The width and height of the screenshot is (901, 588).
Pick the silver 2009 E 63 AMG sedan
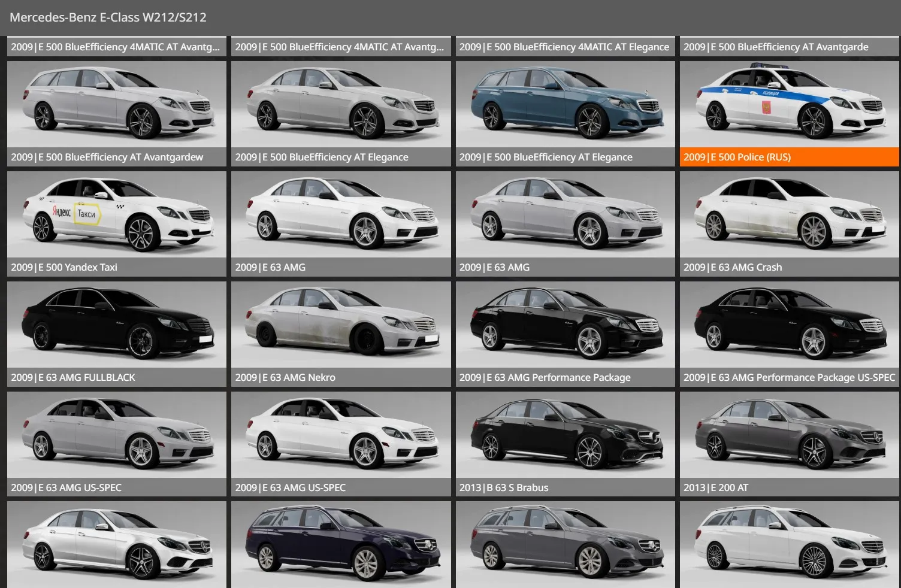click(565, 214)
